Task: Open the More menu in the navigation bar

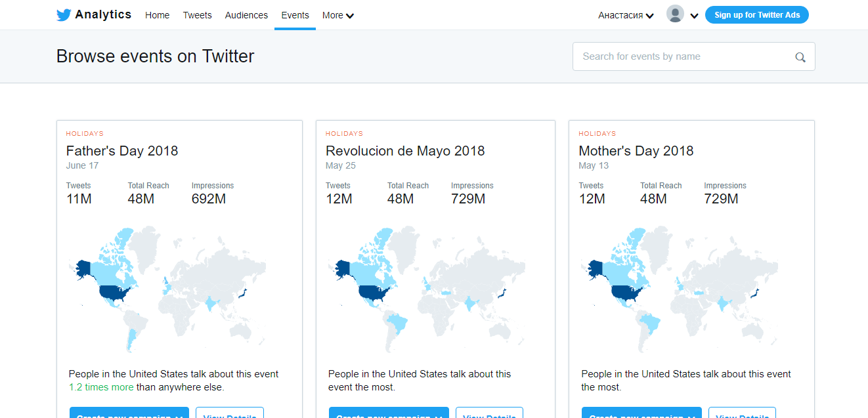Action: [x=337, y=15]
